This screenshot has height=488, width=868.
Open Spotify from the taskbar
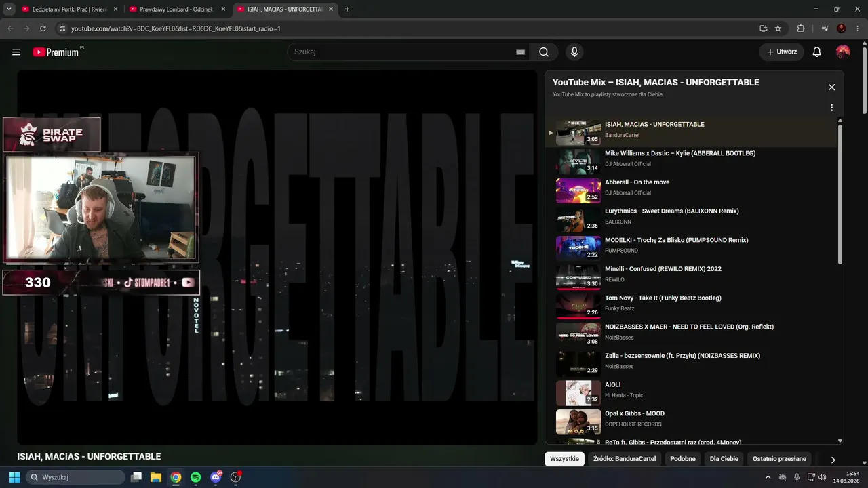[195, 477]
